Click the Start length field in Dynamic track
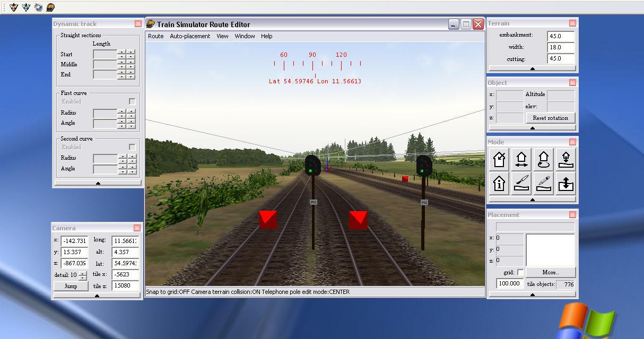This screenshot has height=339, width=644. (105, 54)
